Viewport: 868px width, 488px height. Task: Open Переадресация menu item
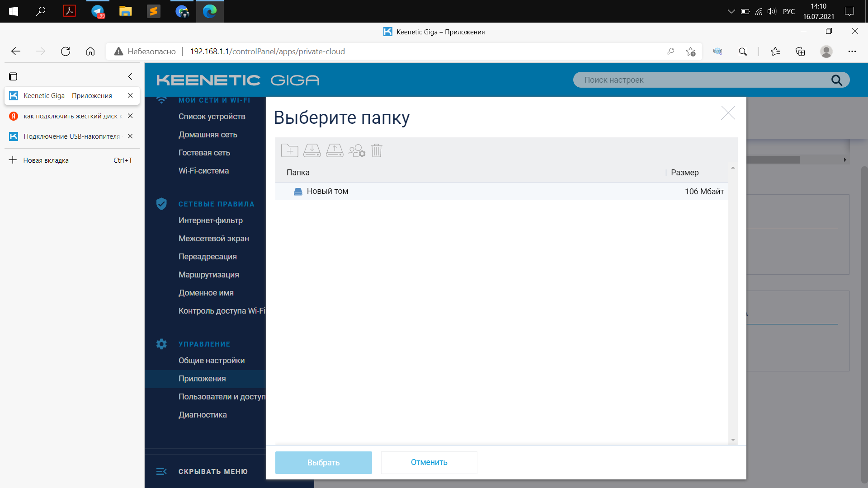click(x=208, y=257)
